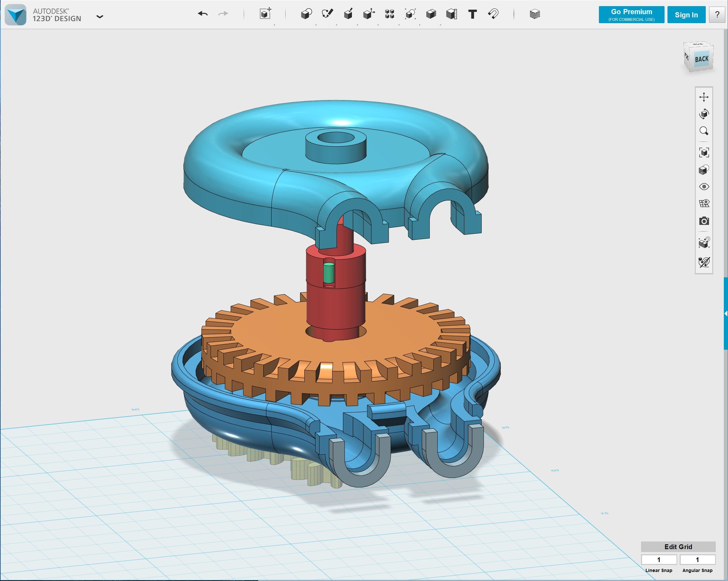This screenshot has width=728, height=581.
Task: Open the Grouping tools menu
Action: [410, 14]
